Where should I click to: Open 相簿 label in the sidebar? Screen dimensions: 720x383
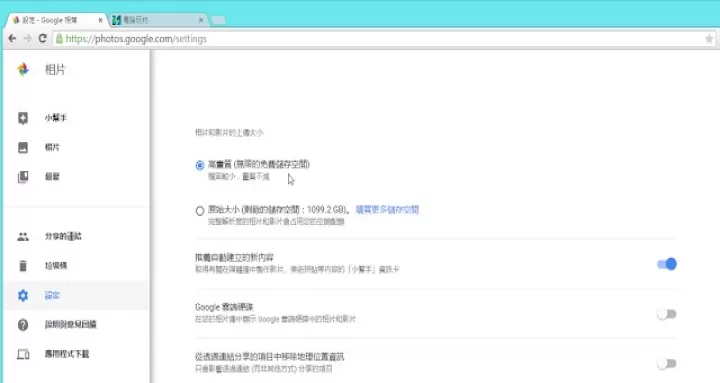[x=52, y=177]
